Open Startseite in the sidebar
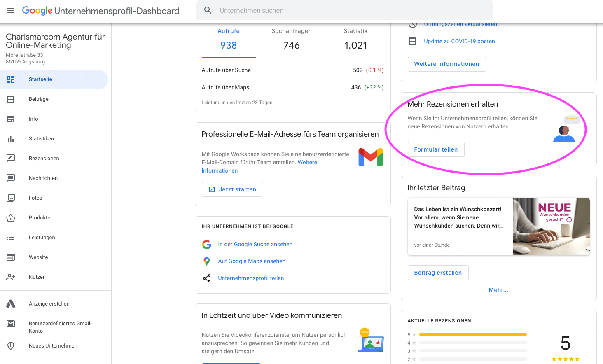The image size is (603, 364). click(x=54, y=79)
